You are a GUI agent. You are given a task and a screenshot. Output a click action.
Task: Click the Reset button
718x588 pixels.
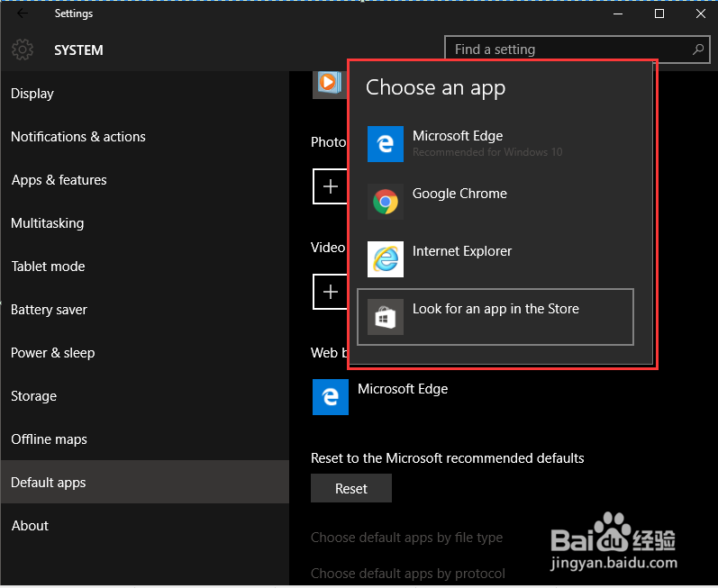[x=351, y=488]
